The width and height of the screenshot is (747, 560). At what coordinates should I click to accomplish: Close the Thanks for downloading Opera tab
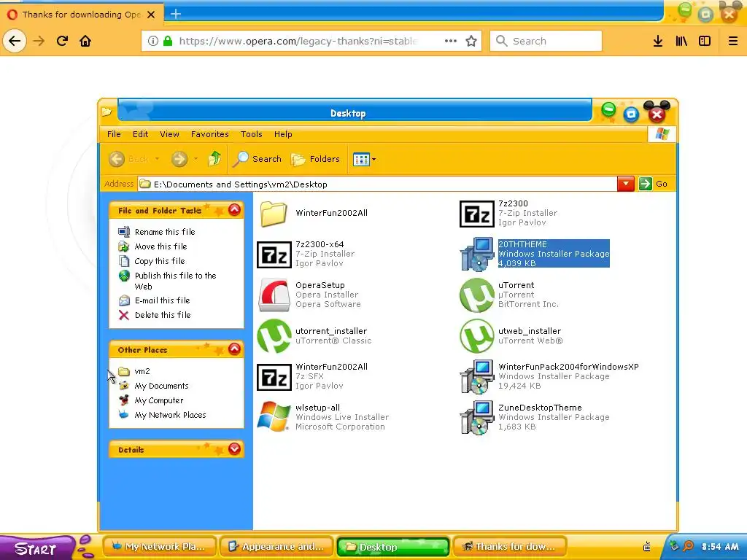pos(151,15)
